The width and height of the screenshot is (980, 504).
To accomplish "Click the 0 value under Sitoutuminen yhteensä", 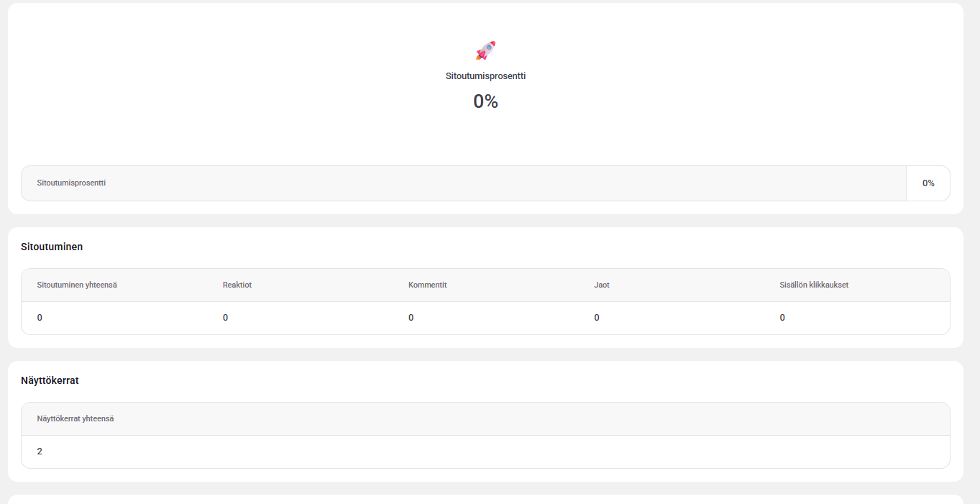I will 40,318.
